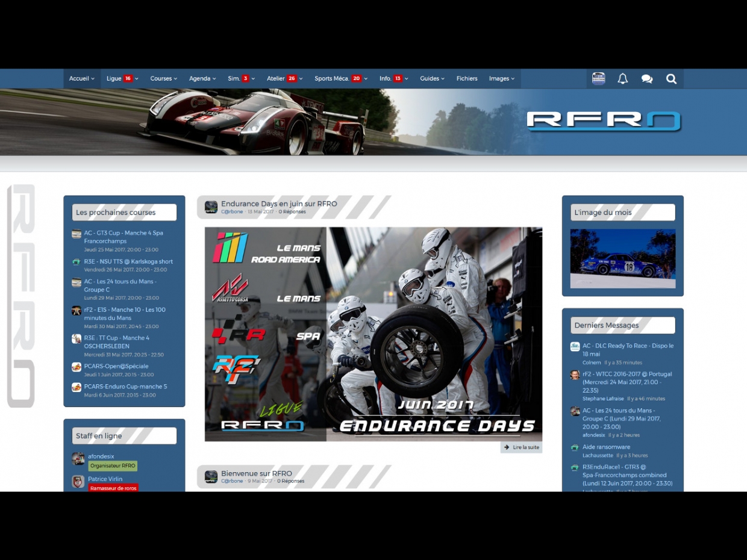Open rF2 - E1S Manche 10 race link

[x=125, y=314]
